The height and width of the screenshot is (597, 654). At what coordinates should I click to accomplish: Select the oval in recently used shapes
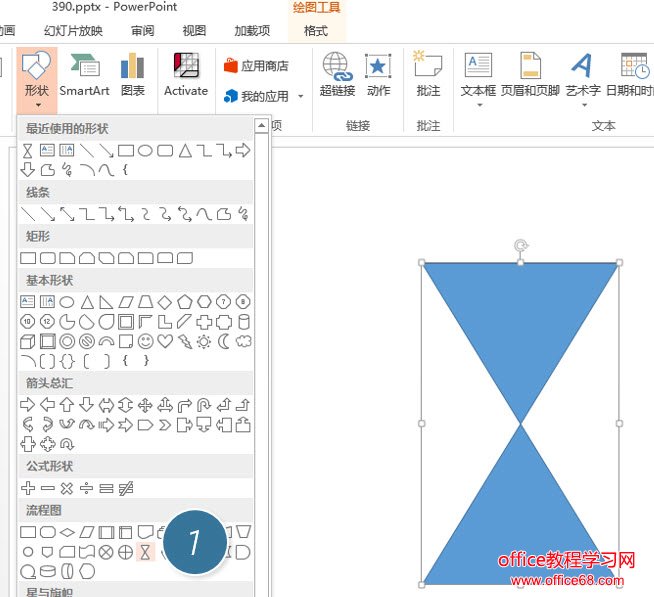tap(145, 151)
